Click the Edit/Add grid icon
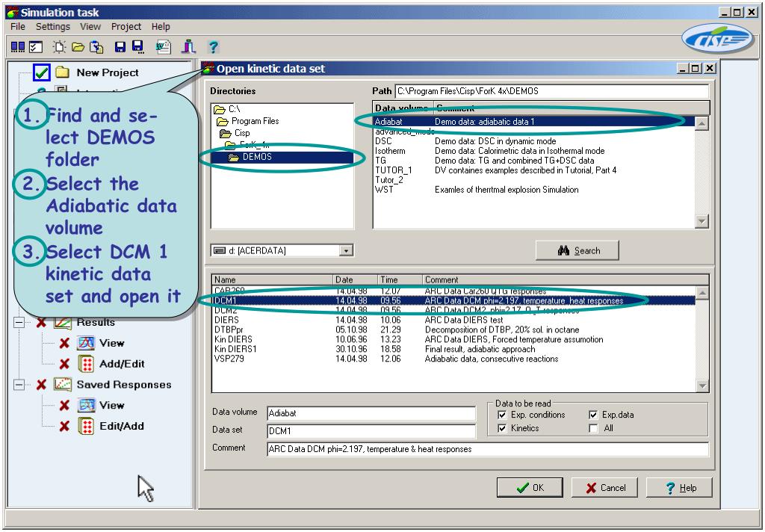This screenshot has height=532, width=765. pos(86,426)
